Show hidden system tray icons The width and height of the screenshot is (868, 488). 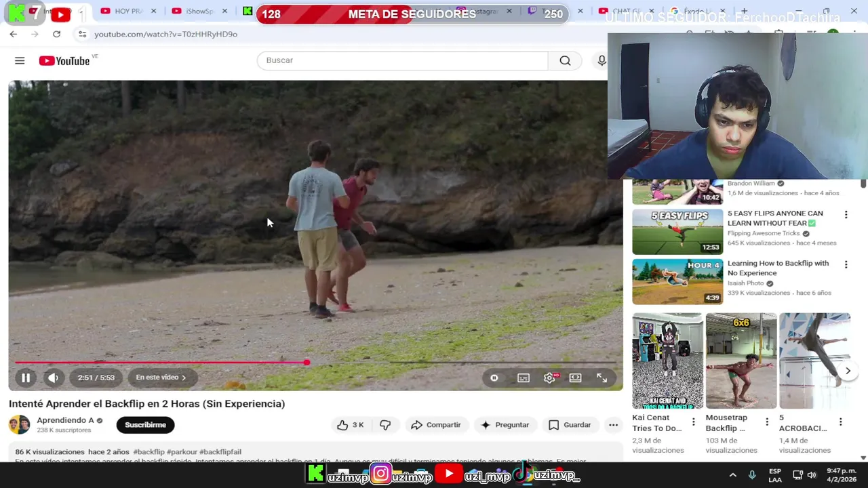click(732, 475)
